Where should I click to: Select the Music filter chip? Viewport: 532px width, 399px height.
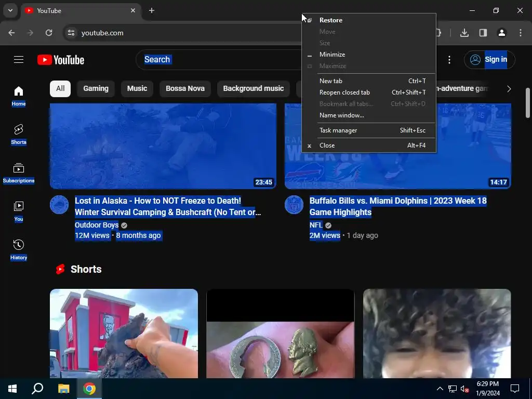coord(137,88)
